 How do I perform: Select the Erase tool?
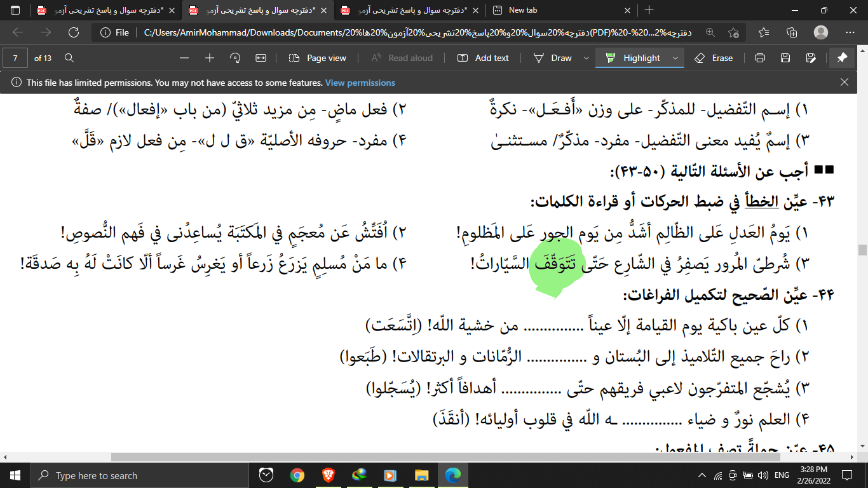pos(714,58)
